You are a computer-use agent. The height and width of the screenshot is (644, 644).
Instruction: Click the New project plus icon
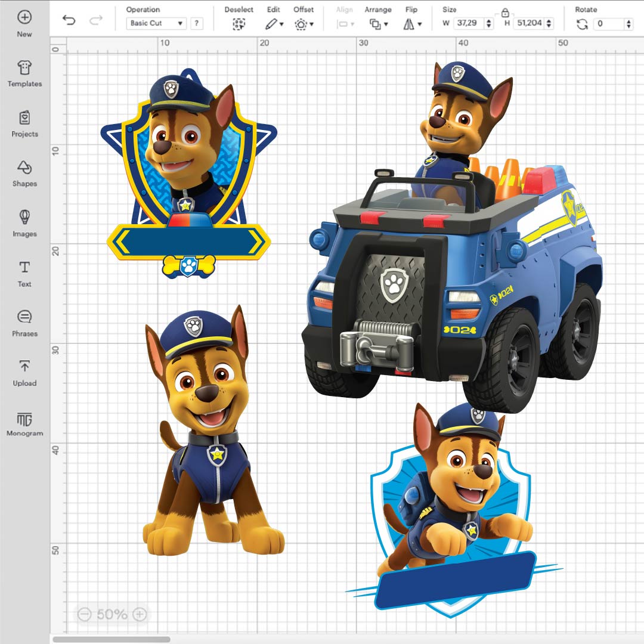tap(24, 17)
